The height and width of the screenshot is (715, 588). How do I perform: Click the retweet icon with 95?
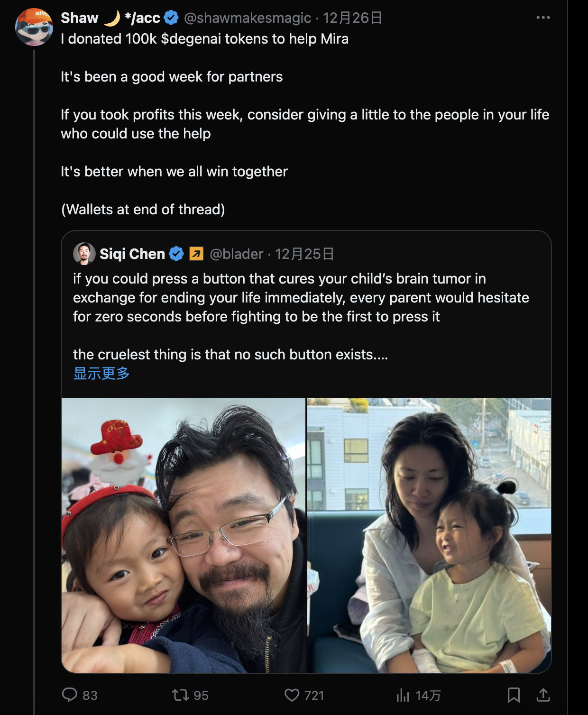coord(180,695)
